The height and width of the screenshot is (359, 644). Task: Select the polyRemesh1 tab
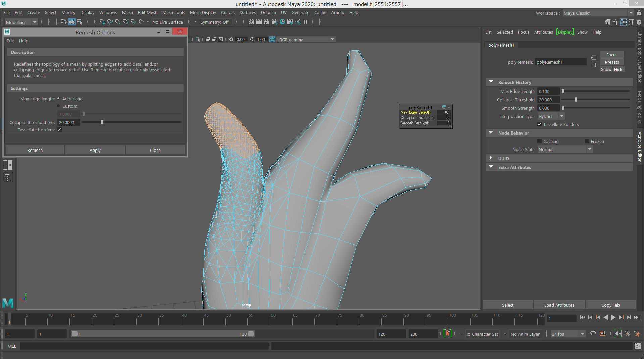click(501, 45)
